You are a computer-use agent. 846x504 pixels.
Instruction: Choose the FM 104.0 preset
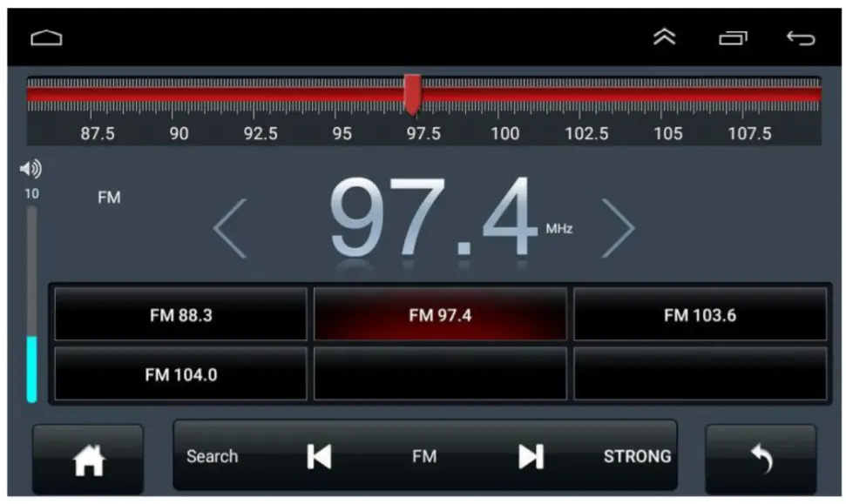179,373
